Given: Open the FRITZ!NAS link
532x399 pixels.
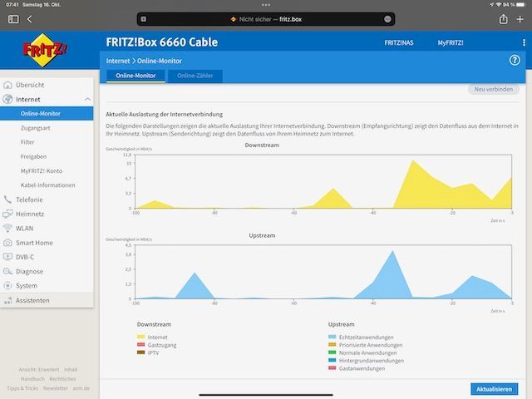Looking at the screenshot, I should 399,42.
